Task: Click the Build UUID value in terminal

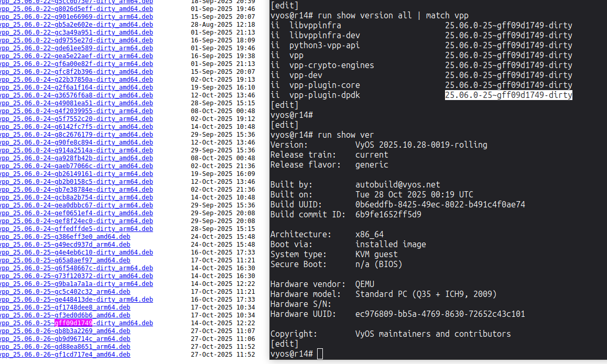Action: pos(440,204)
